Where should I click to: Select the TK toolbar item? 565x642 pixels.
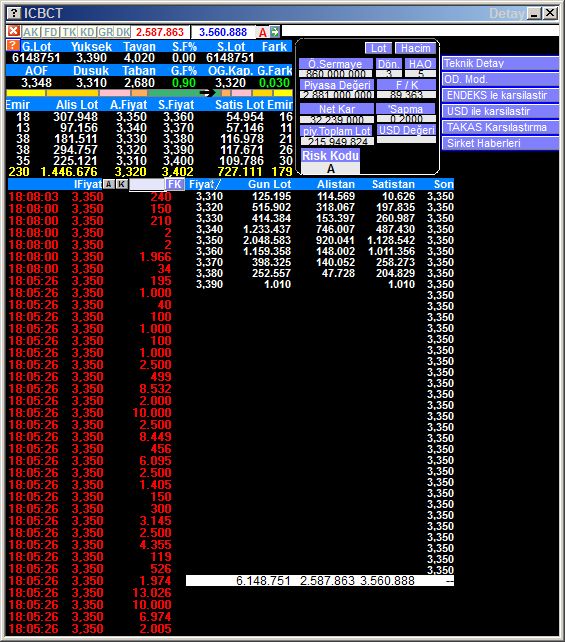click(x=69, y=32)
